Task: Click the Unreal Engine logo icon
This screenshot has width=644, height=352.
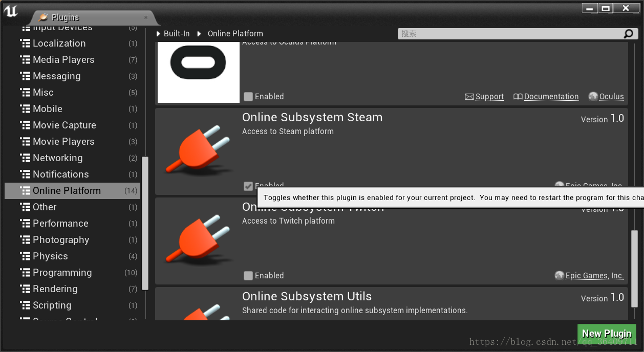Action: [11, 11]
